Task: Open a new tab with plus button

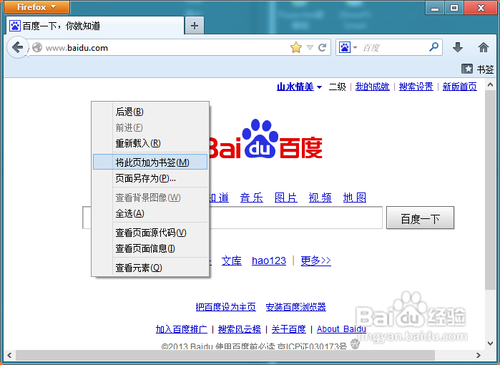Action: coord(194,25)
